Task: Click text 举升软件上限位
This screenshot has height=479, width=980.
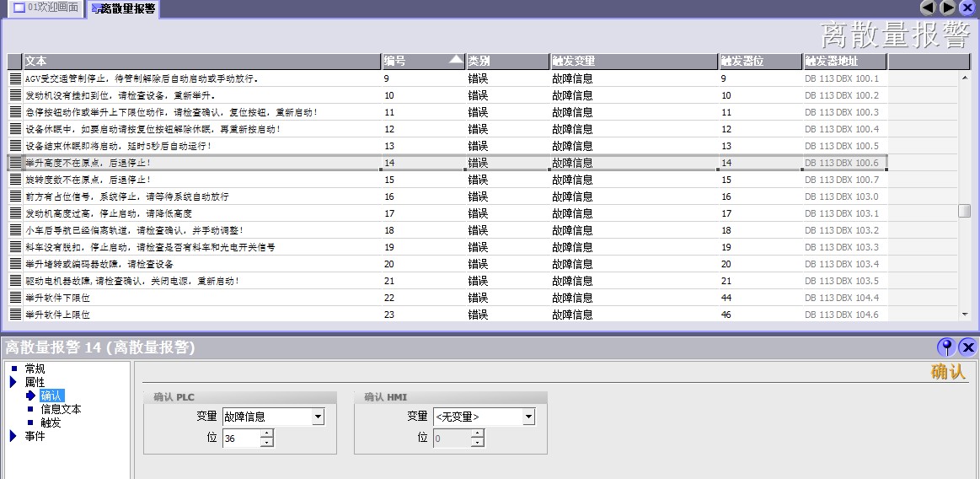Action: (x=57, y=315)
